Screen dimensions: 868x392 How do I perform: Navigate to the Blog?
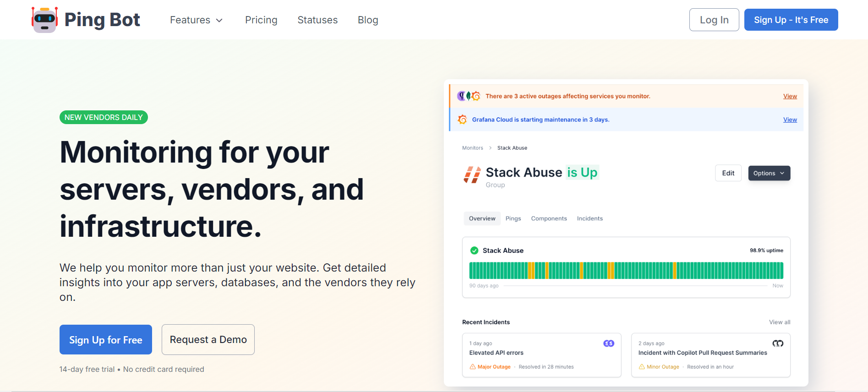click(x=368, y=20)
